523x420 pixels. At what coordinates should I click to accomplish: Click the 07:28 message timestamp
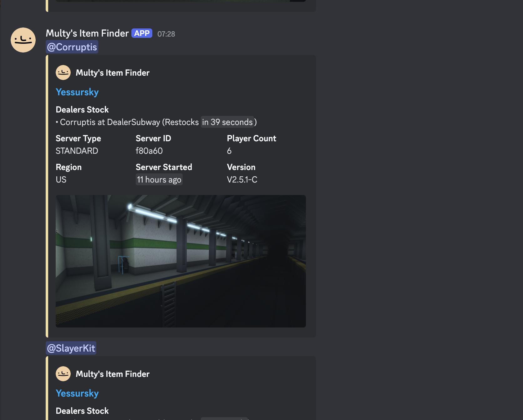[166, 34]
